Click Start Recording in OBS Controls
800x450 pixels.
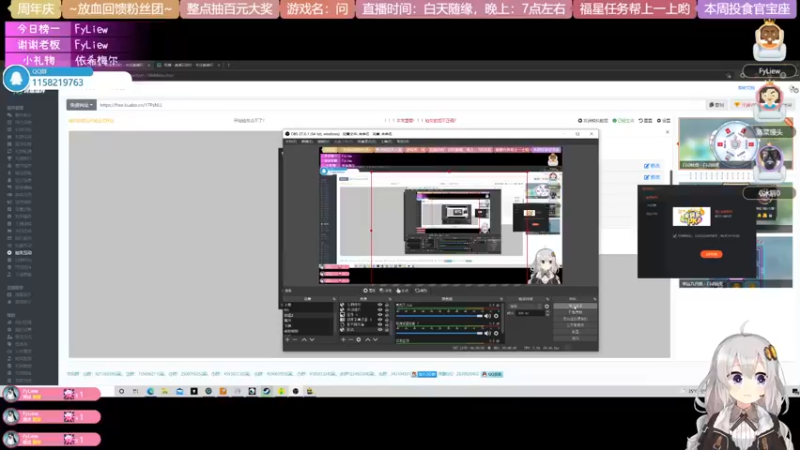575,312
